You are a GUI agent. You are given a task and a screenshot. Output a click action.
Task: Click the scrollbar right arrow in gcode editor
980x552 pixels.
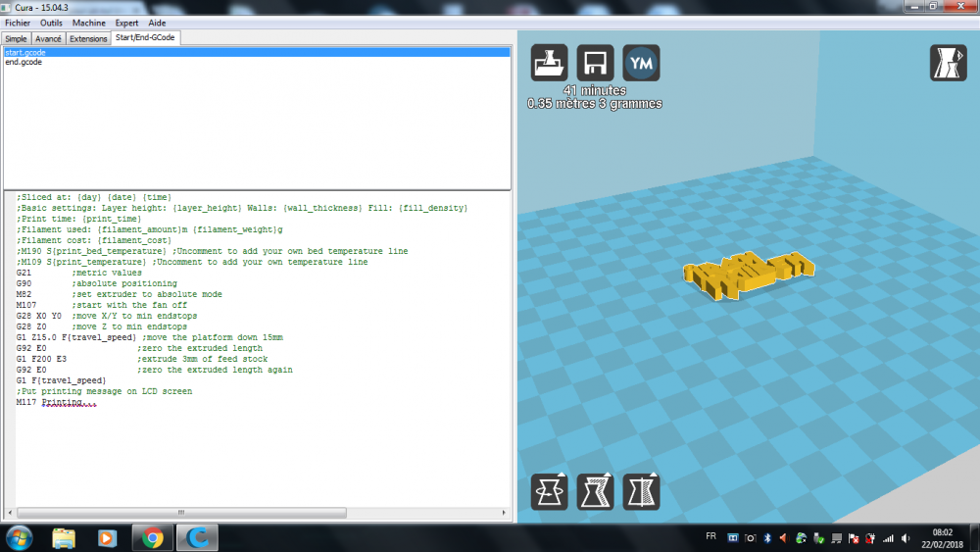504,513
